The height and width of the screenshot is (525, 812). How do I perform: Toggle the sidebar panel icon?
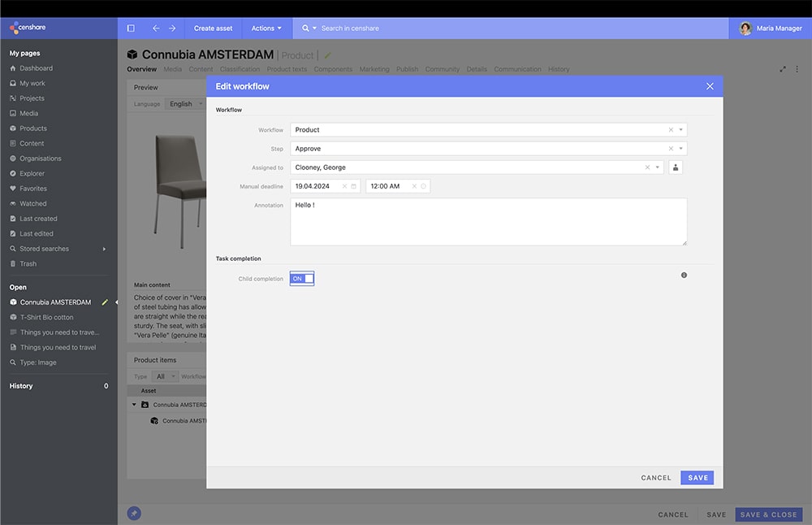(x=131, y=28)
